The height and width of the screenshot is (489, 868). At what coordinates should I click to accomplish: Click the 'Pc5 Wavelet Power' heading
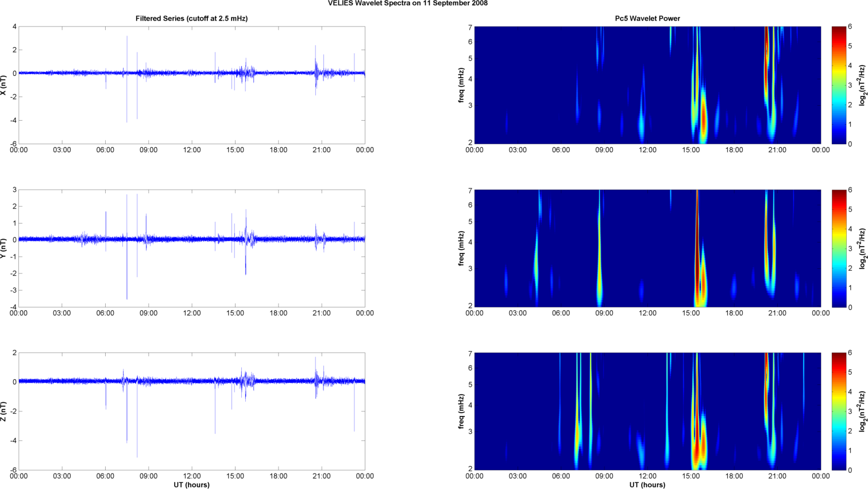click(x=647, y=18)
